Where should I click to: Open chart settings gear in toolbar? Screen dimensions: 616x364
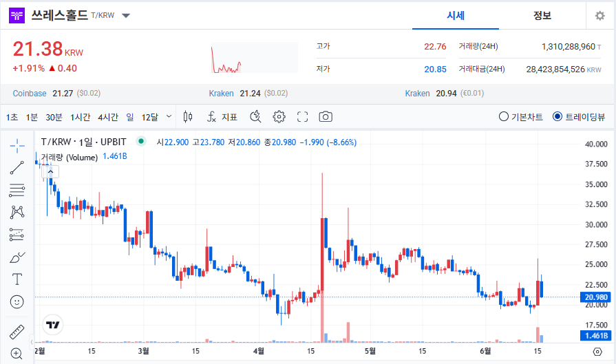click(279, 116)
